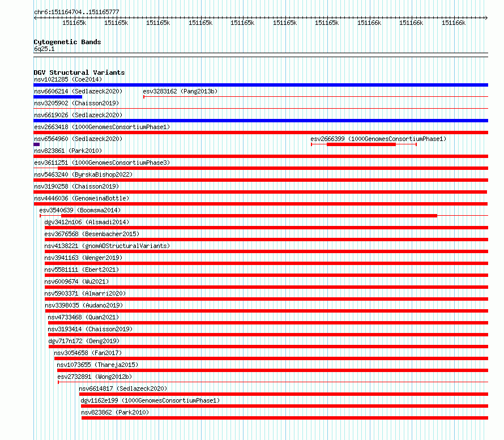
Task: Select nsv1073655 (Thareja2015) label
Action: coord(97,365)
